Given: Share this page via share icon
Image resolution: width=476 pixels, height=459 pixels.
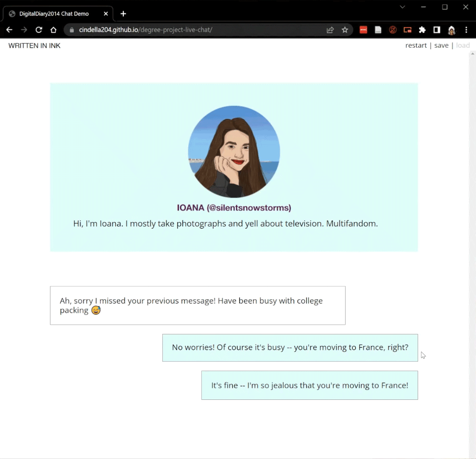Looking at the screenshot, I should 330,30.
